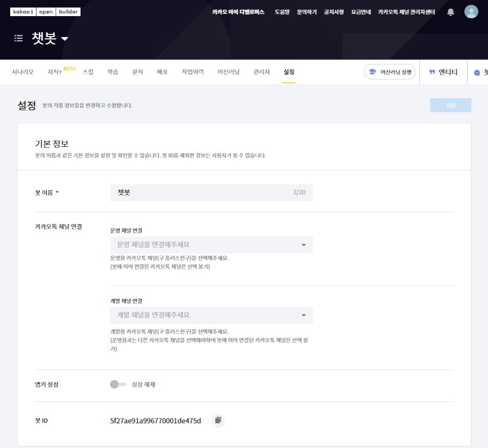Open the 도움말 help link
Viewport: 488px width, 448px height.
pyautogui.click(x=282, y=12)
